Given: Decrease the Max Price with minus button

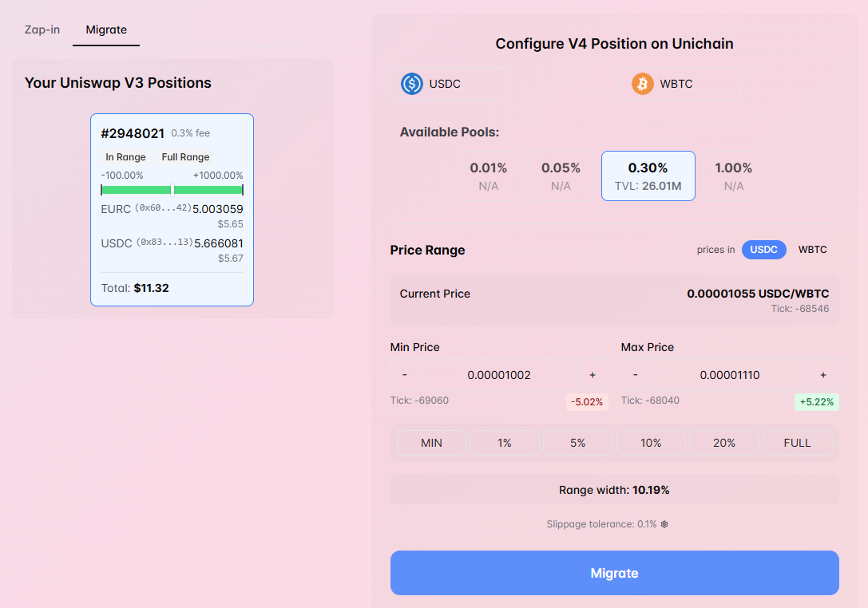Looking at the screenshot, I should point(636,375).
